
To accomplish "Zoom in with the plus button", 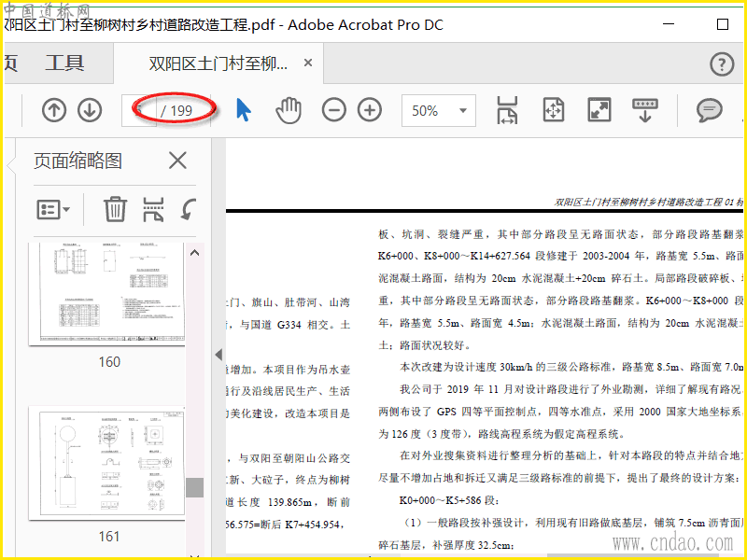I will pyautogui.click(x=370, y=110).
